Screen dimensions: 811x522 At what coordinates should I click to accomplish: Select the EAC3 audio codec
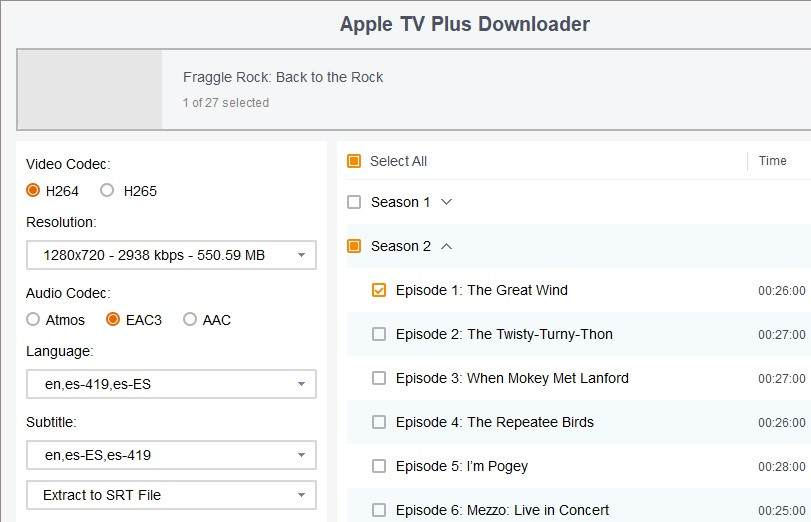(113, 320)
